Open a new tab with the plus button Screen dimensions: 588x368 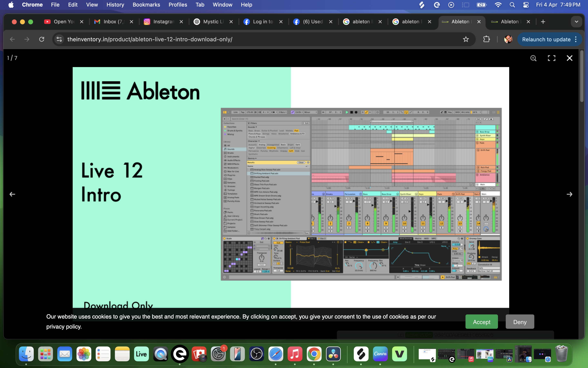click(x=543, y=22)
